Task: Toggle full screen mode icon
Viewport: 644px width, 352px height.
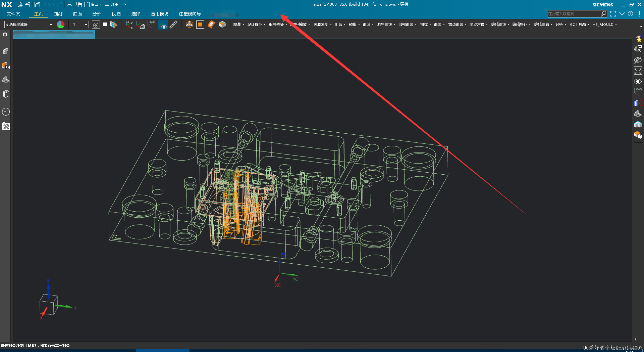Action: pyautogui.click(x=613, y=14)
